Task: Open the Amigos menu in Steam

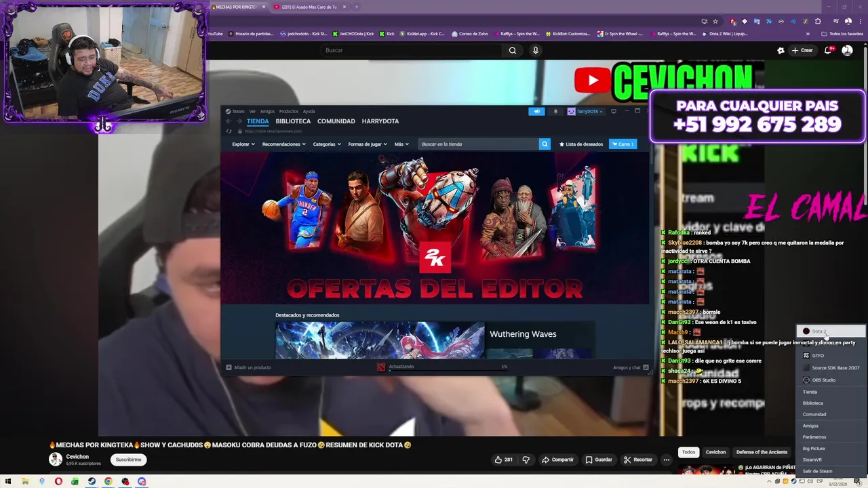Action: [x=267, y=111]
